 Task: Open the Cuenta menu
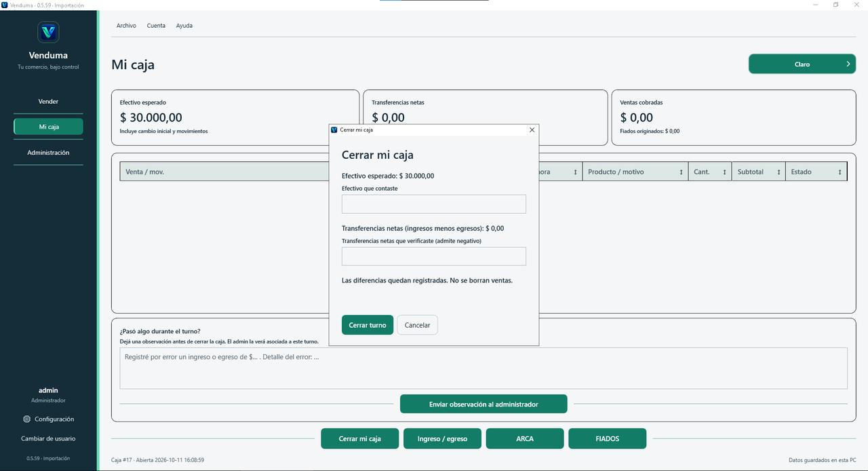coord(156,26)
